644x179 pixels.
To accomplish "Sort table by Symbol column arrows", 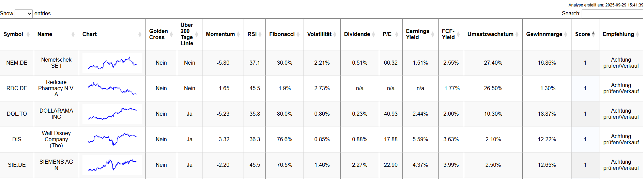I will point(28,34).
